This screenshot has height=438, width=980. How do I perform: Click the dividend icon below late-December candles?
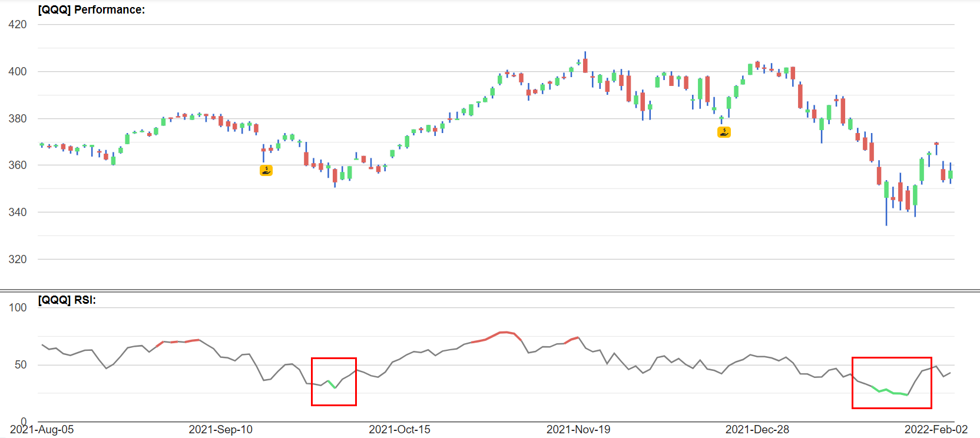pyautogui.click(x=724, y=132)
